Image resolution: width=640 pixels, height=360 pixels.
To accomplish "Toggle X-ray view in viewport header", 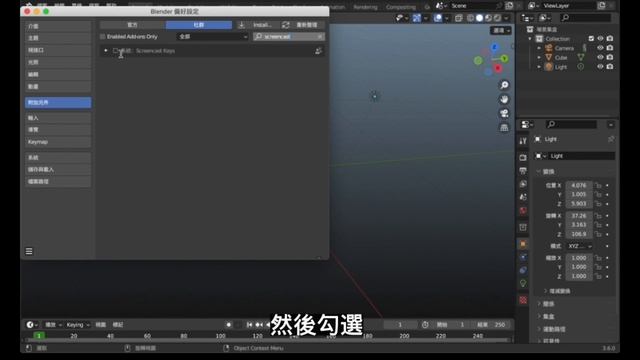I will [459, 18].
